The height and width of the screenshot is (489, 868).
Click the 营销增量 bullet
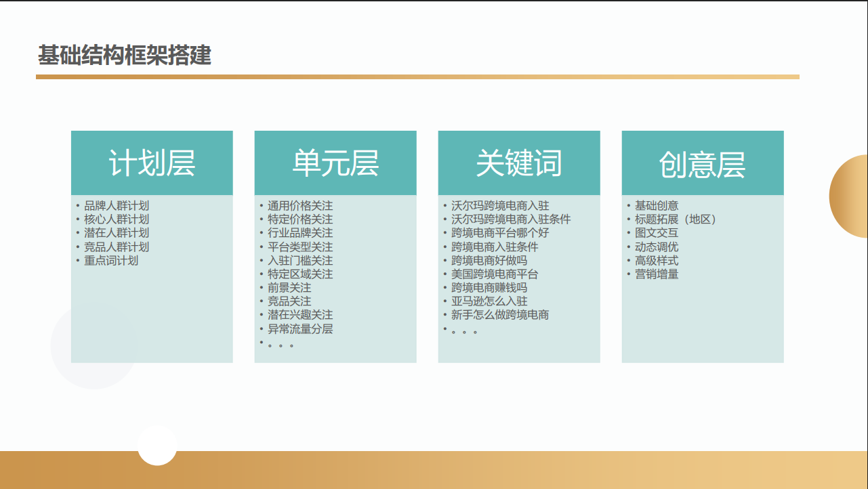pos(657,274)
